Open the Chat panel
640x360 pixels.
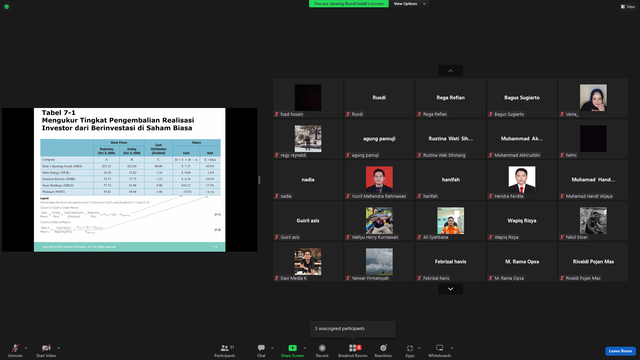(261, 350)
